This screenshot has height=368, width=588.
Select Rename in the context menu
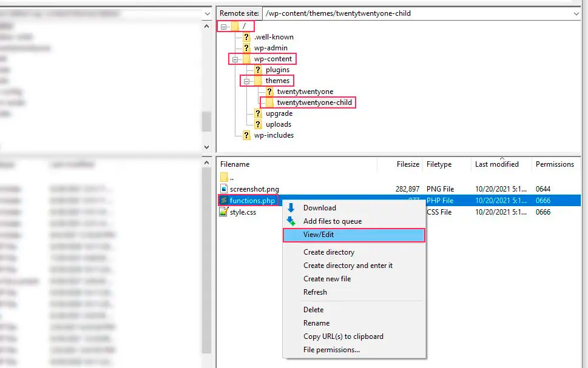(316, 323)
